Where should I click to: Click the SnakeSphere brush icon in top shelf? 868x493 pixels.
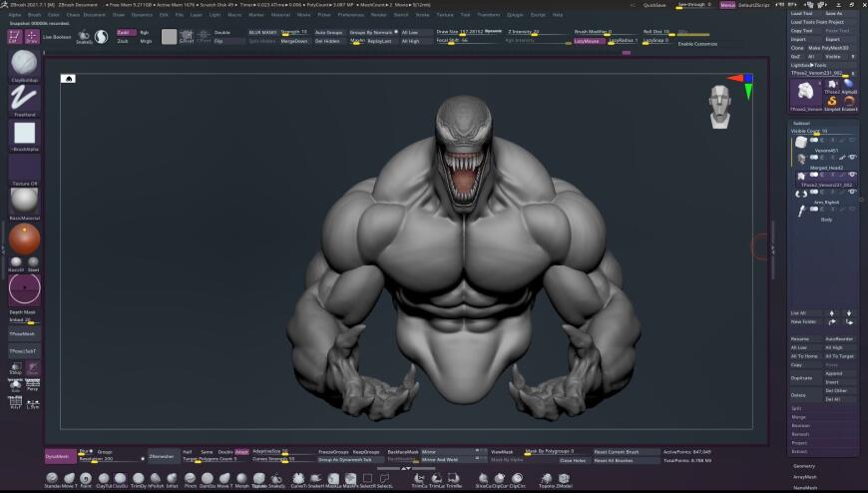coord(84,37)
